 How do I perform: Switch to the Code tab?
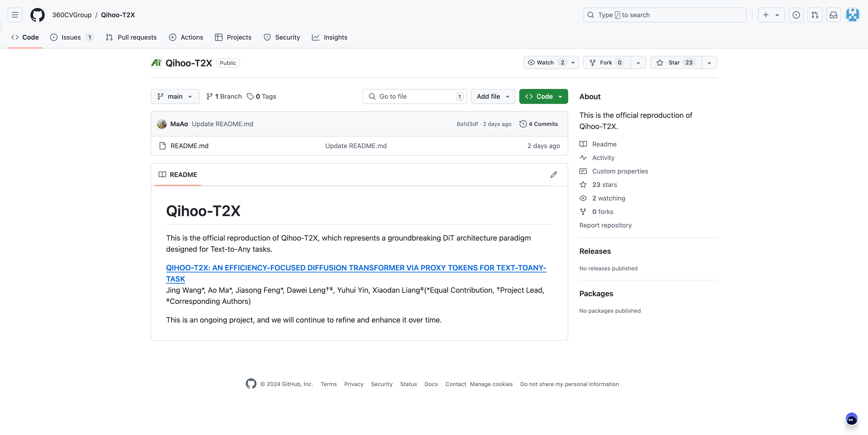pos(25,37)
